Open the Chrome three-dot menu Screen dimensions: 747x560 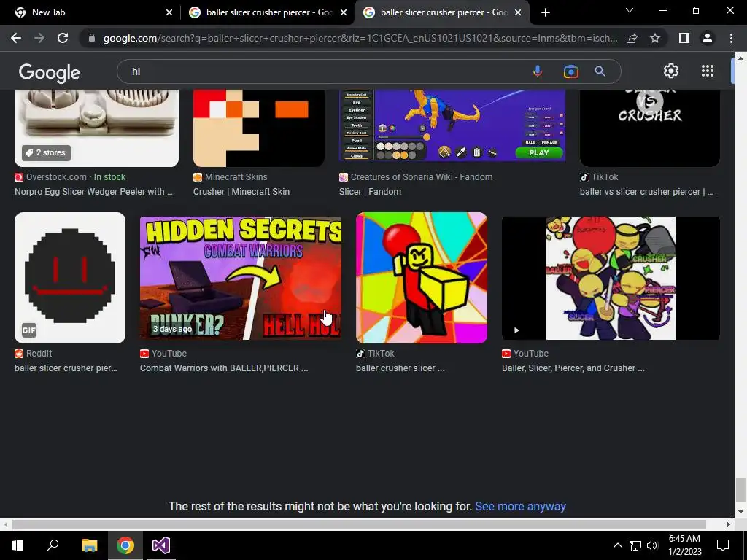731,38
